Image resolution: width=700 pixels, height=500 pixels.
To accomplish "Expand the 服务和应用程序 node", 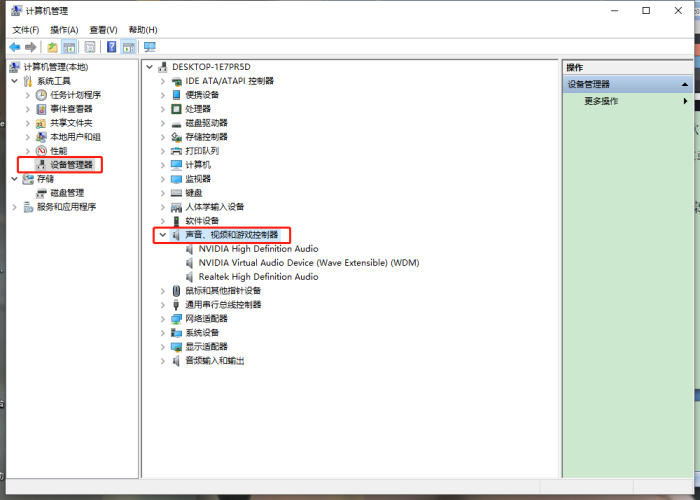I will (14, 207).
